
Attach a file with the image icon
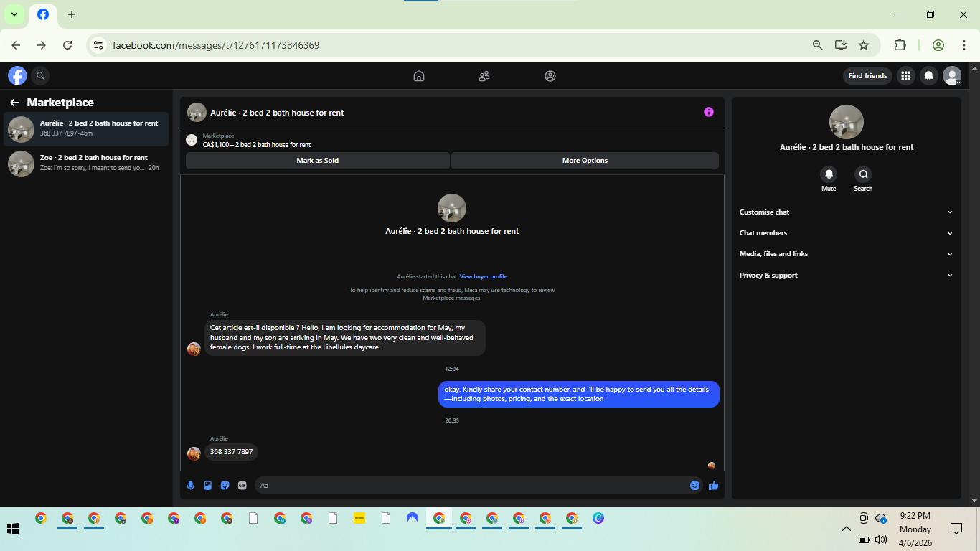208,486
